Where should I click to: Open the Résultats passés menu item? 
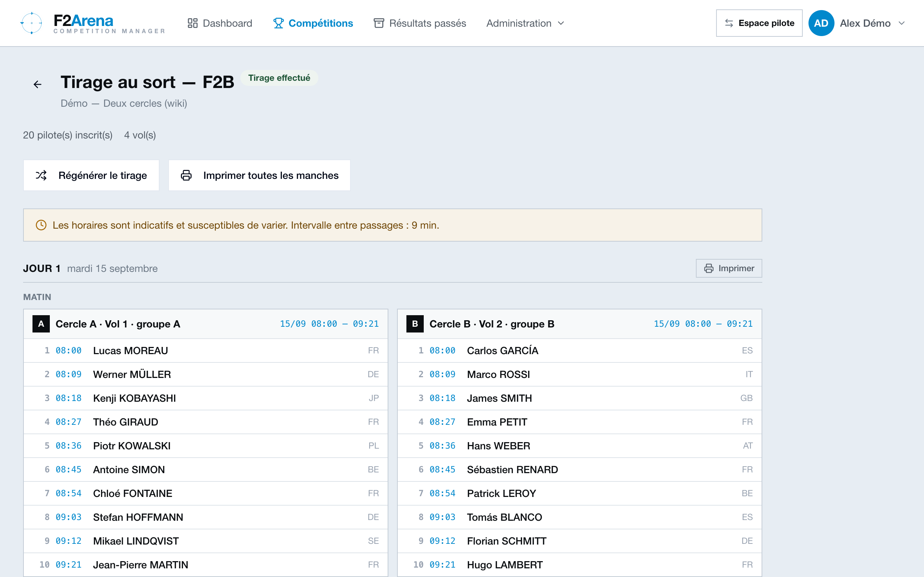[420, 23]
